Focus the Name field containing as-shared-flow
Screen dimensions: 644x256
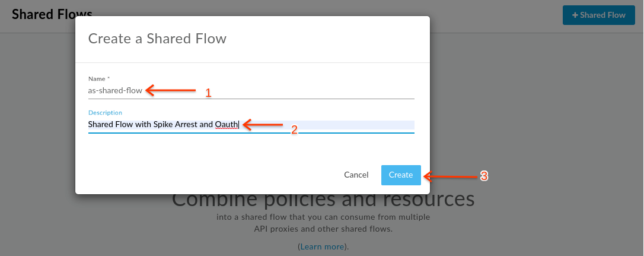[251, 91]
